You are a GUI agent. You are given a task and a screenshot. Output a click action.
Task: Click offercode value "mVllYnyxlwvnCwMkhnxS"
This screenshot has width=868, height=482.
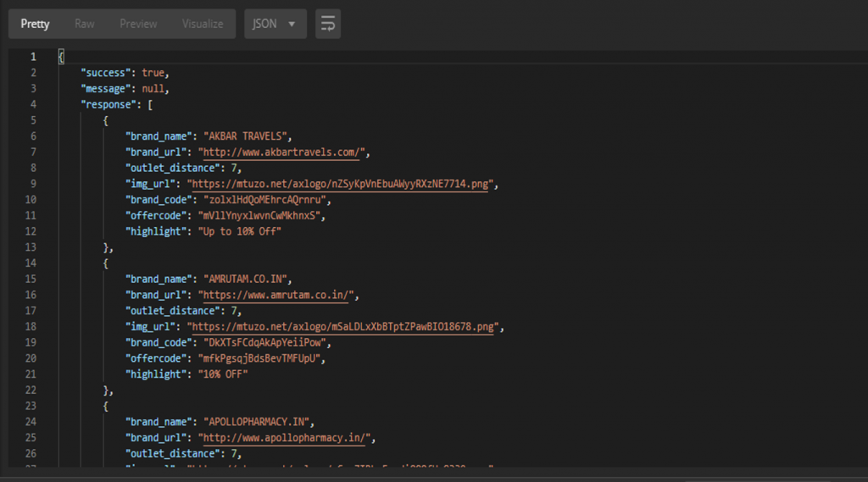[x=259, y=215]
